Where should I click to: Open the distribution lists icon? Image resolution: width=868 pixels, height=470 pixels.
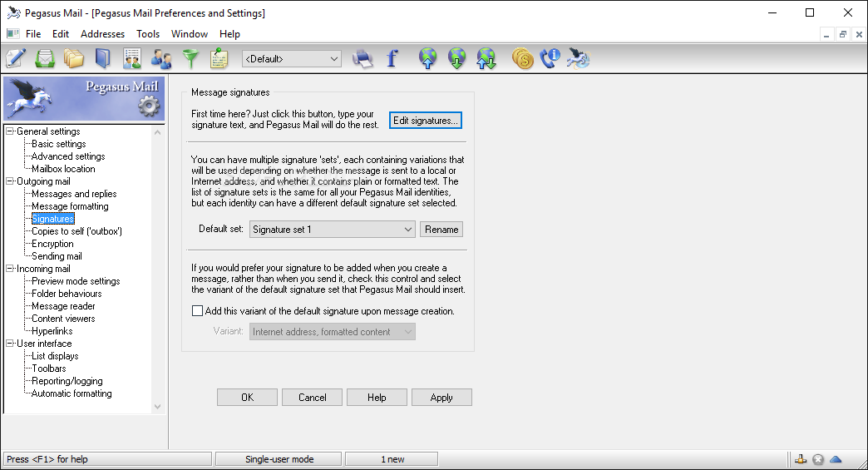(x=132, y=58)
